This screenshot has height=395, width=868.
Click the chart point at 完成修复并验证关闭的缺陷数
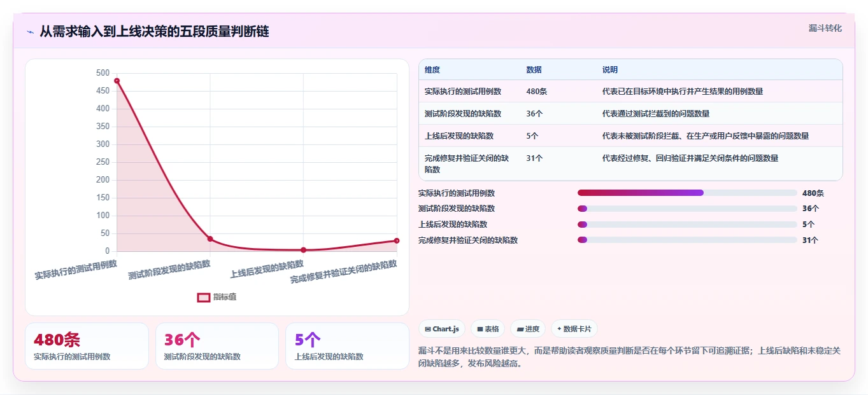(396, 240)
